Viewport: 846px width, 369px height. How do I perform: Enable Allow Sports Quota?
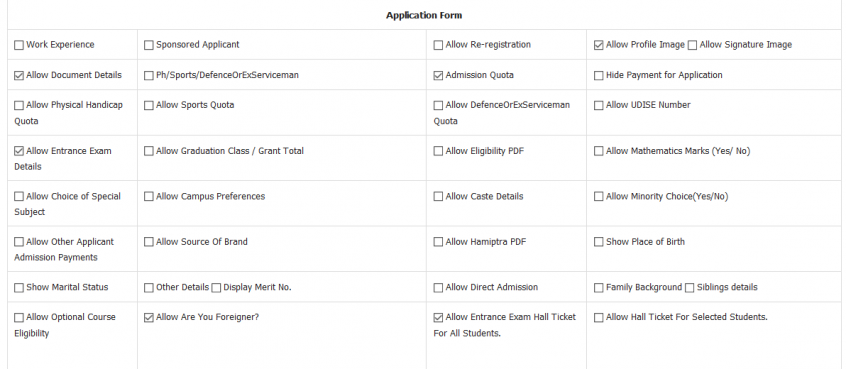coord(148,106)
